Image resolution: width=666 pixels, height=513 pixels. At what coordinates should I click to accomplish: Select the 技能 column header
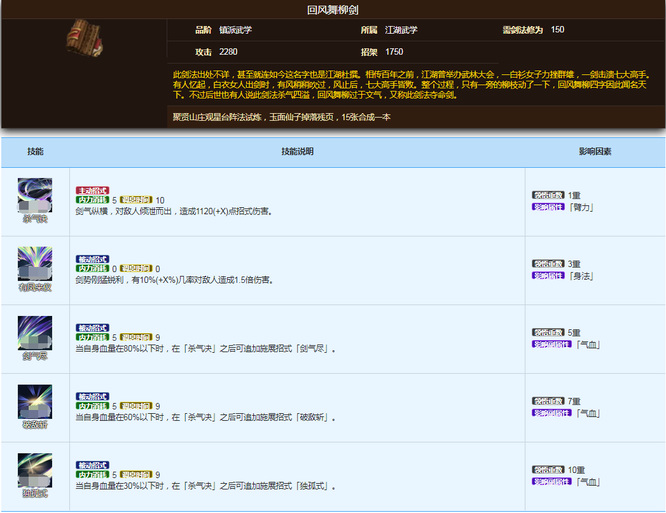(36, 152)
